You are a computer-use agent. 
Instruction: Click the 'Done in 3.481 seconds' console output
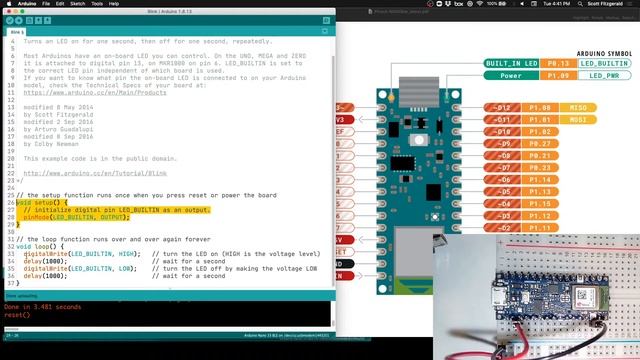(42, 307)
